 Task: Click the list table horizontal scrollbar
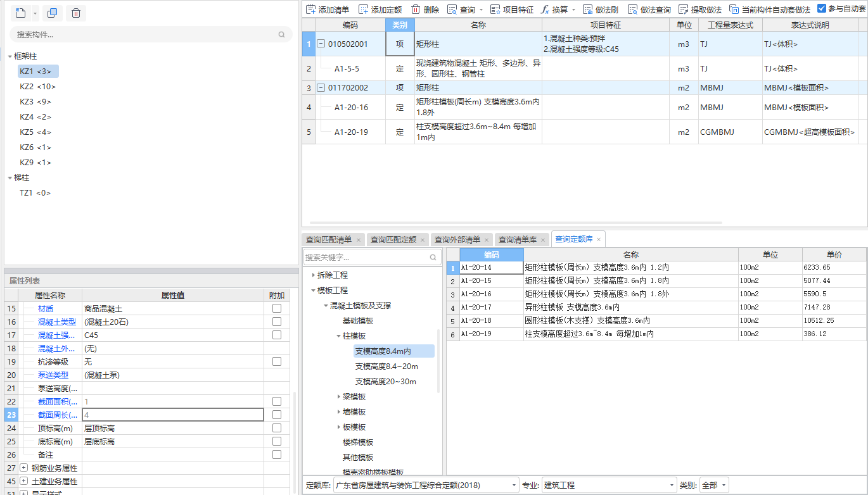(x=515, y=223)
